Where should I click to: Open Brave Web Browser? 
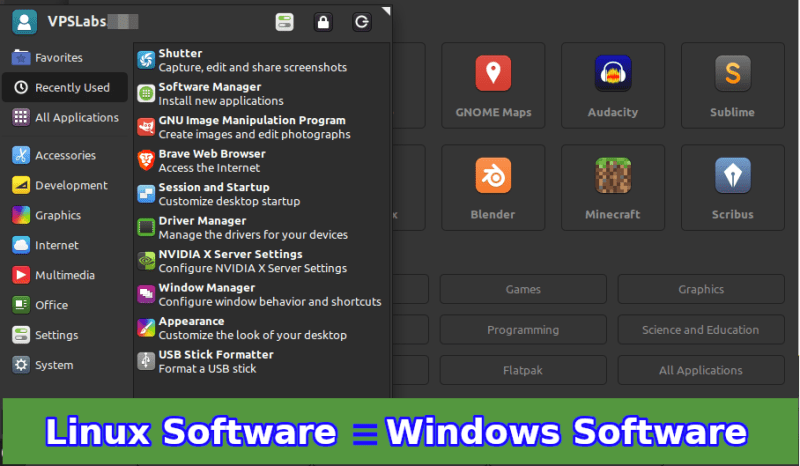pos(263,161)
